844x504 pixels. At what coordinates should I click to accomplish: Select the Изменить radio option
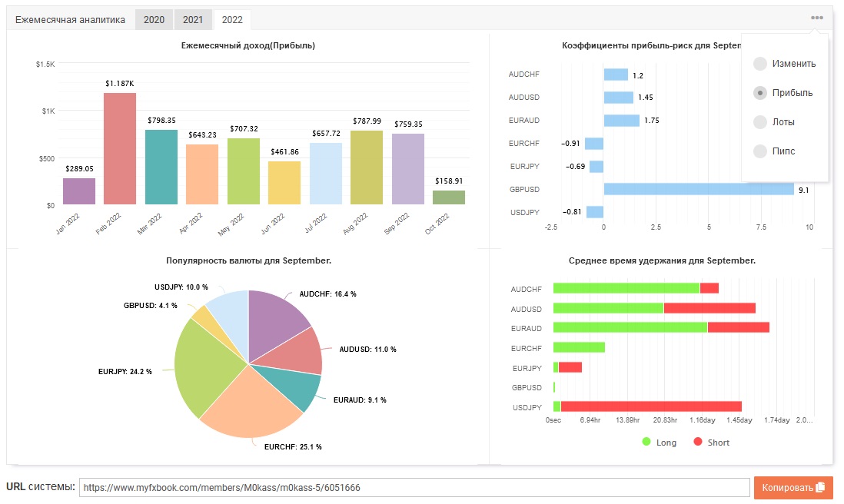pos(760,64)
